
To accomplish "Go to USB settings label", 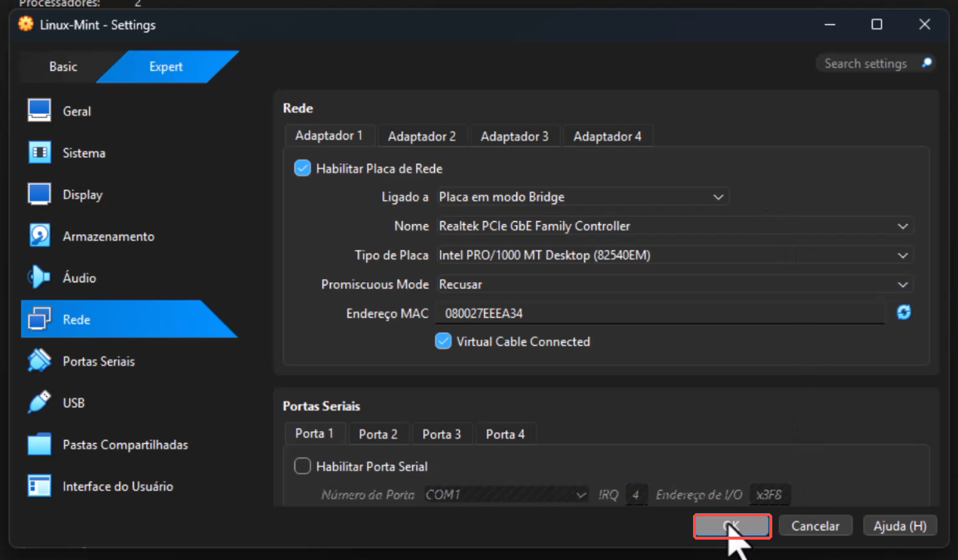I will [x=74, y=403].
